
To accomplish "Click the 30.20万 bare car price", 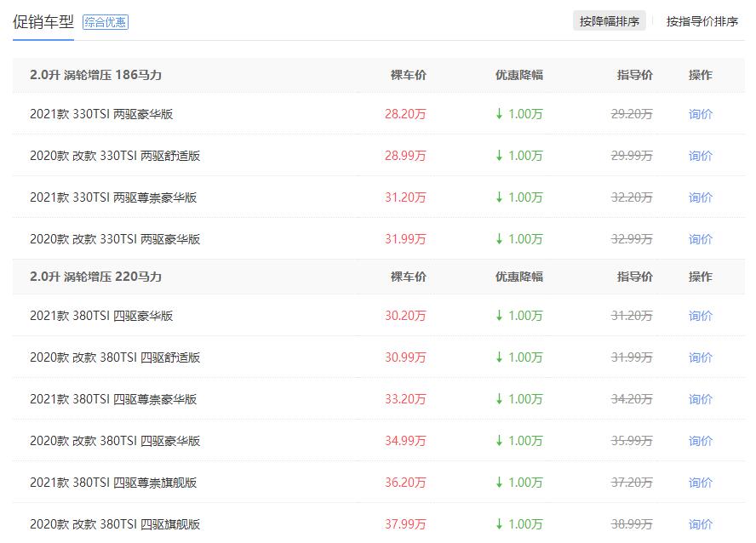I will click(405, 316).
